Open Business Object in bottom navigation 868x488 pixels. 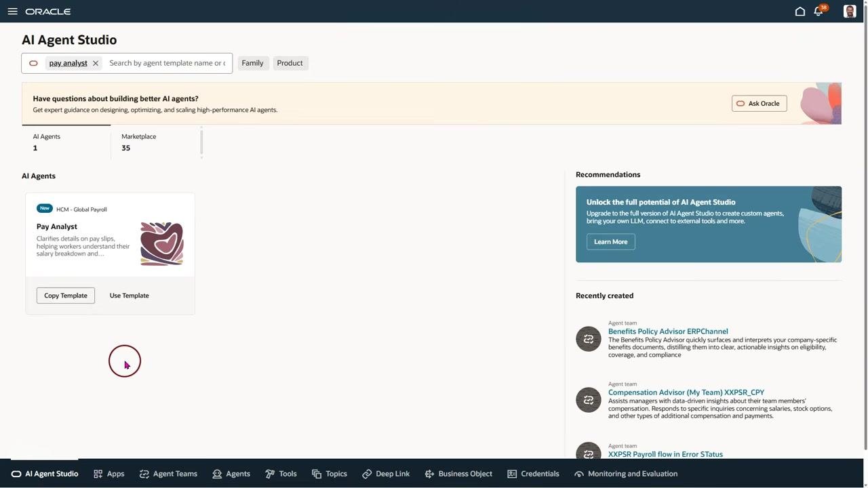458,474
